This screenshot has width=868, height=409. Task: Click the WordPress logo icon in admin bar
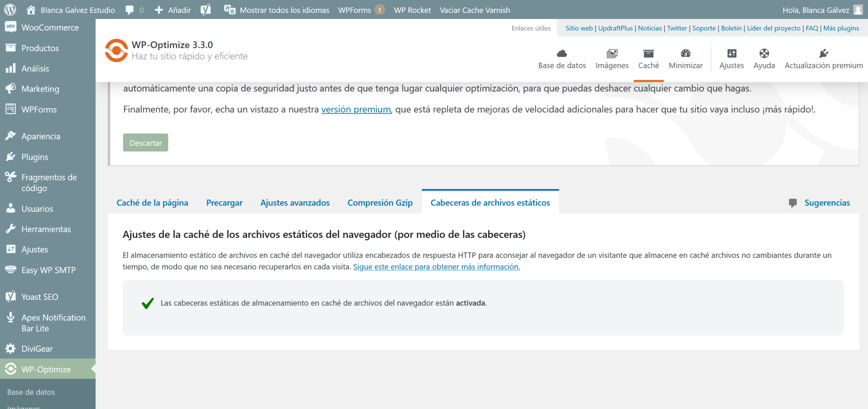[10, 10]
